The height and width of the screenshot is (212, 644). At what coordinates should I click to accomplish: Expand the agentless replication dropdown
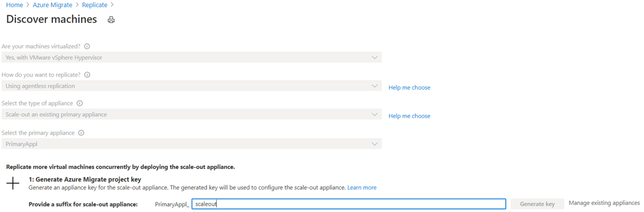[191, 86]
